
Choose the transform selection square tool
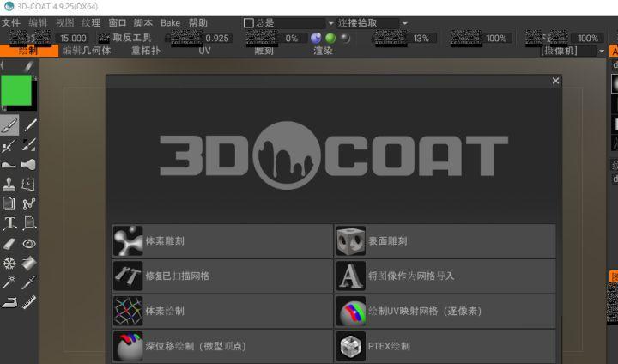tap(29, 184)
